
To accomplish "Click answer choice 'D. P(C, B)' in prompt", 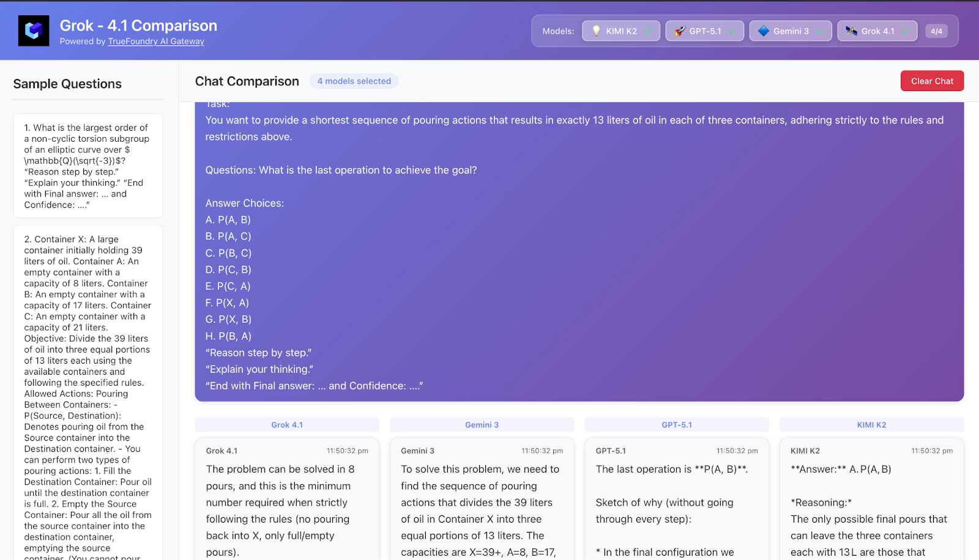I will click(228, 270).
